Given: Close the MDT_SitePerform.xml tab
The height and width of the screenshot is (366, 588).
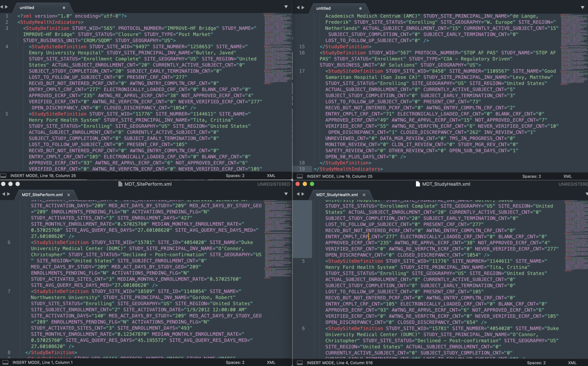Looking at the screenshot, I should [x=69, y=195].
